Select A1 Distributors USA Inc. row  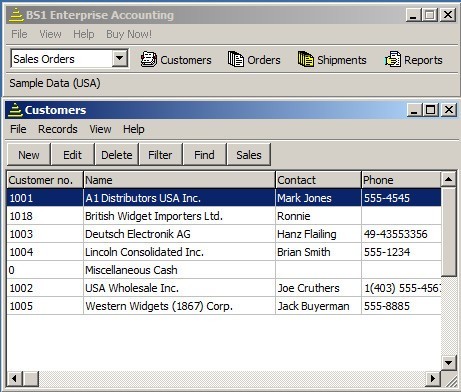pos(224,198)
